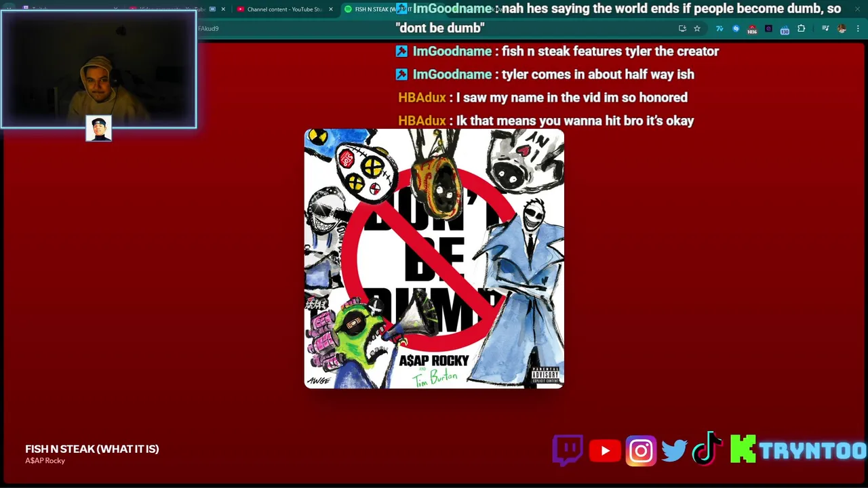868x488 pixels.
Task: Click the Twitch logo in the overlay
Action: [x=568, y=450]
